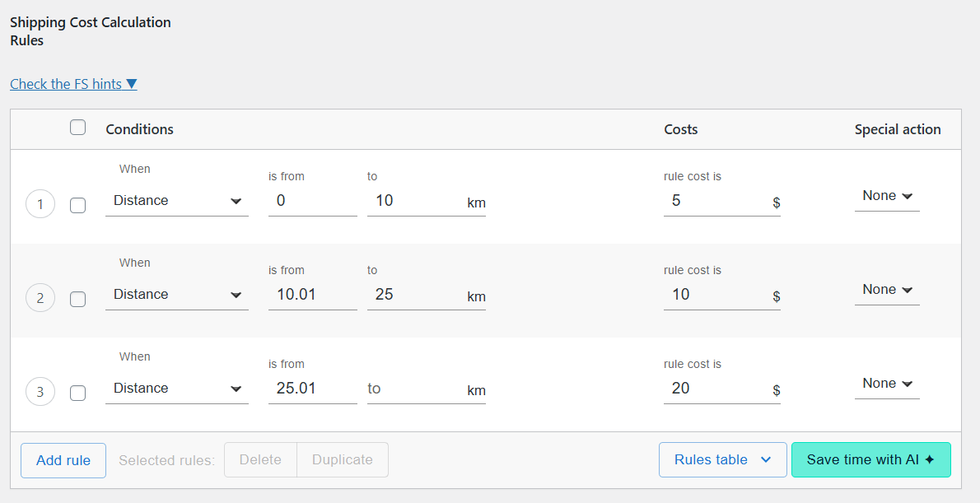Open the Distance condition dropdown in rule 1
The image size is (980, 503).
176,200
